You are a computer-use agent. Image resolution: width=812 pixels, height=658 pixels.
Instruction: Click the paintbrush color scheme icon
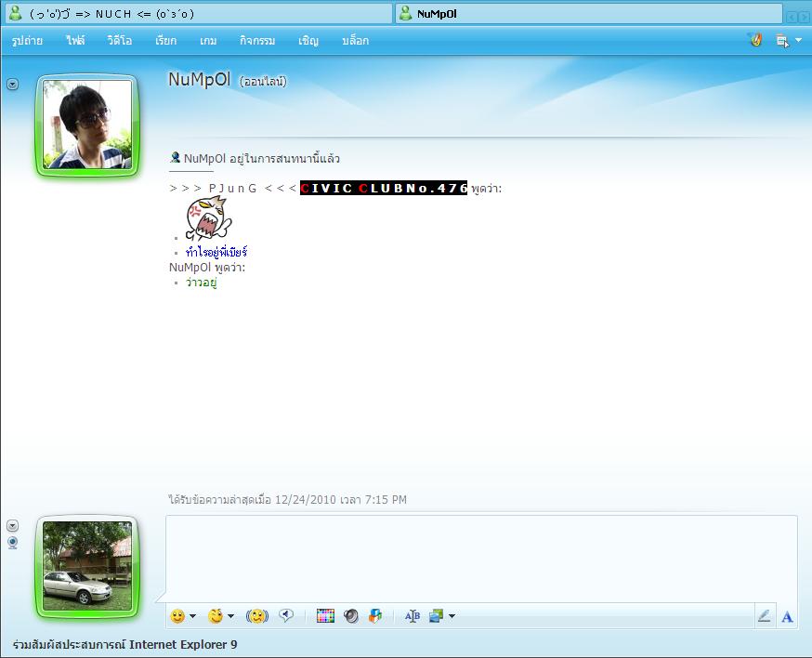[755, 40]
